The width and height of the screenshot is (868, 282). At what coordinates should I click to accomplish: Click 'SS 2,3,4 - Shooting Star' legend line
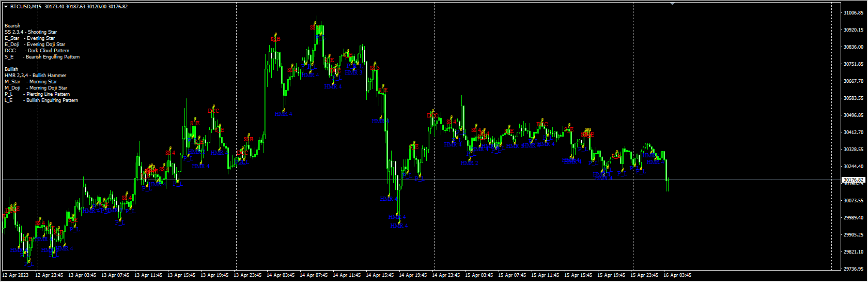tap(31, 32)
